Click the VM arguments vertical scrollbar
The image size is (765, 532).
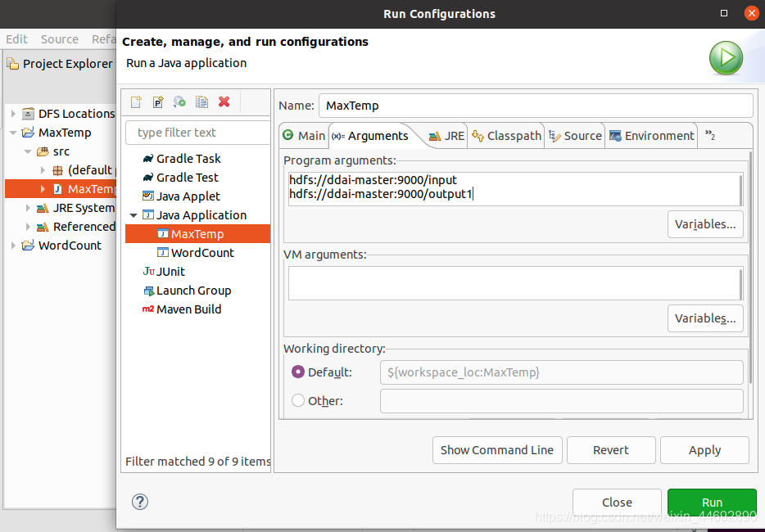pyautogui.click(x=740, y=283)
